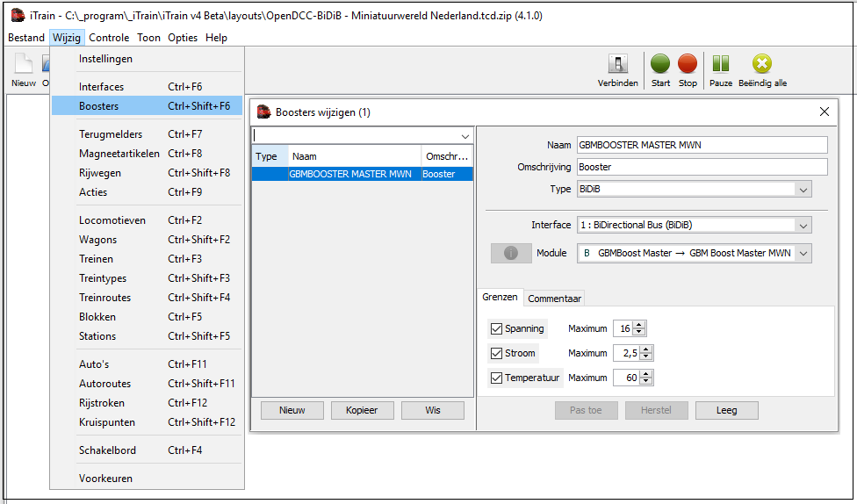Click the Pauze toolbar icon
Screen dimensions: 857x504
tap(721, 70)
